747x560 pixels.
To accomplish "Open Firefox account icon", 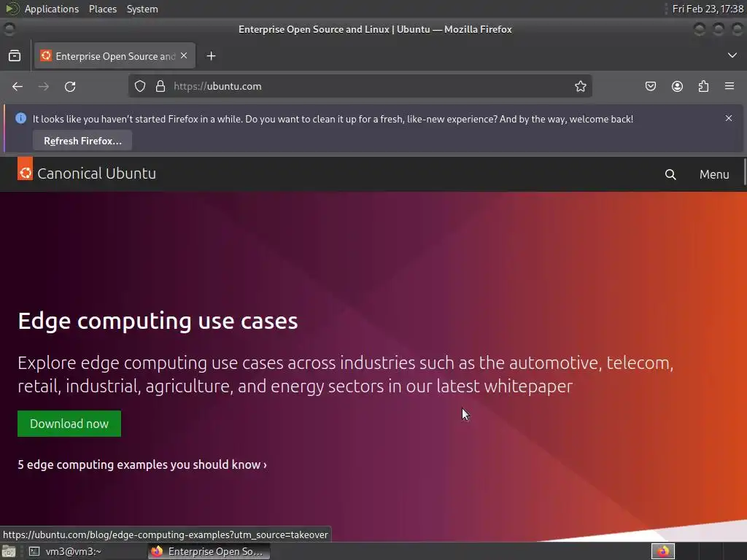I will [x=677, y=86].
